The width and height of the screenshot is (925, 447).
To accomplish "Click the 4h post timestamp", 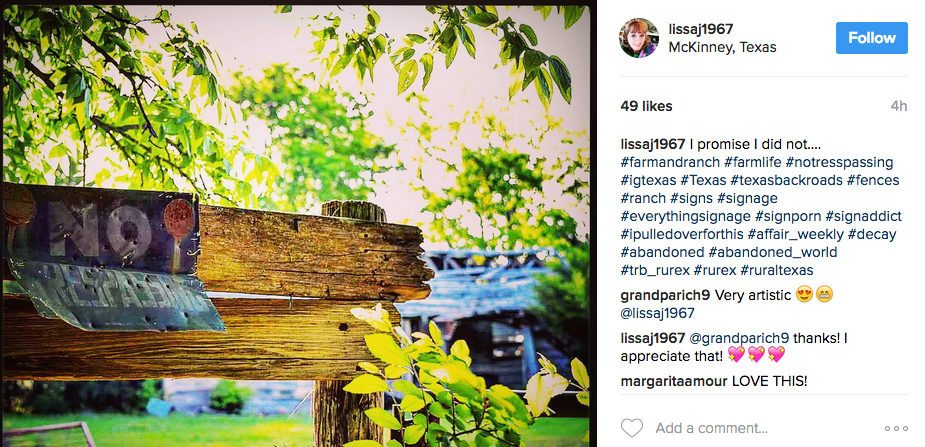I will pos(898,106).
